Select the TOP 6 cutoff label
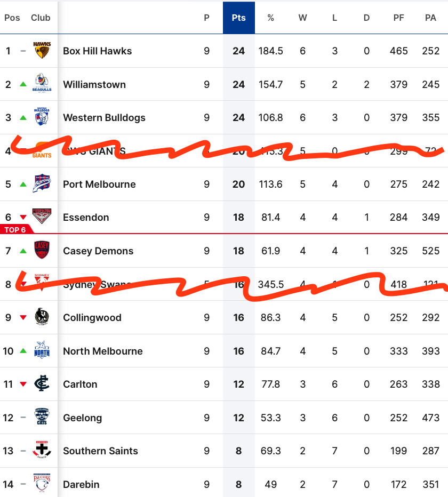This screenshot has height=497, width=448. click(16, 229)
